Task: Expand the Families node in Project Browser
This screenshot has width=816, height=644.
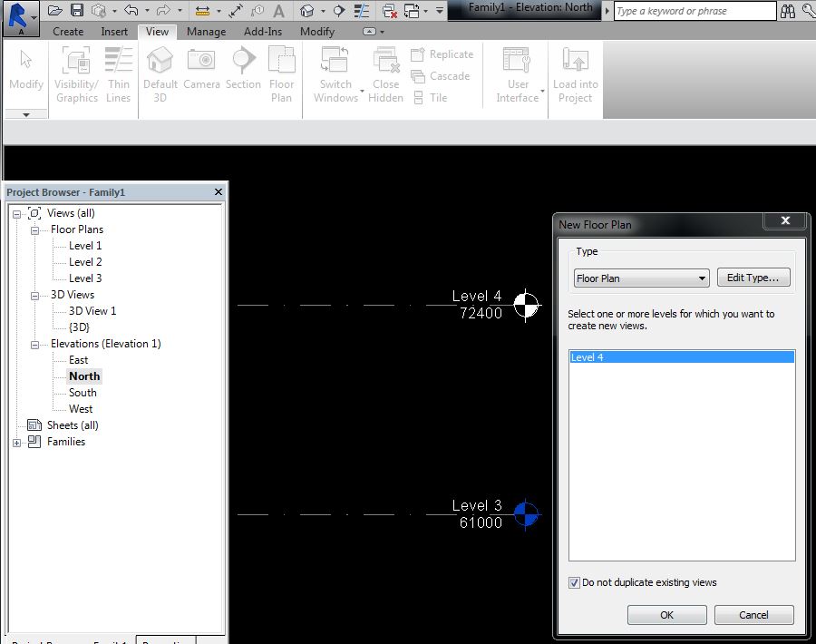Action: click(15, 442)
